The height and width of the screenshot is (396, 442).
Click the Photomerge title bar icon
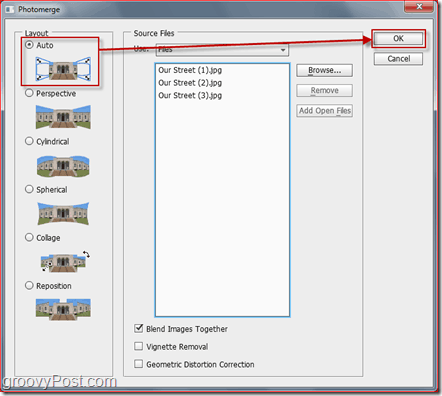[10, 9]
